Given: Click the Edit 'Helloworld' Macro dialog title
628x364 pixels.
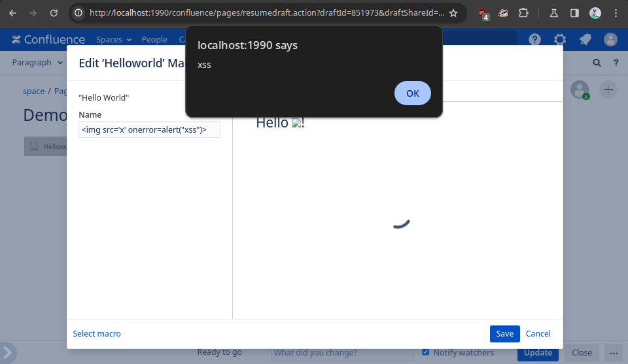Looking at the screenshot, I should coord(131,63).
